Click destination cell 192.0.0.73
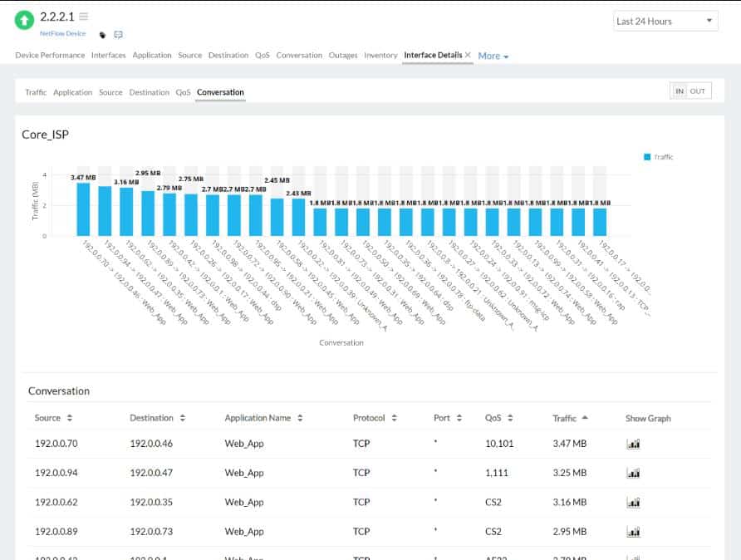Image resolution: width=741 pixels, height=560 pixels. point(151,532)
